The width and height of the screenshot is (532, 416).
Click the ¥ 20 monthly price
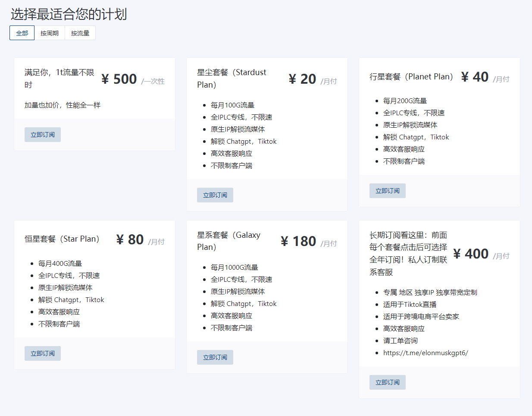coord(303,79)
